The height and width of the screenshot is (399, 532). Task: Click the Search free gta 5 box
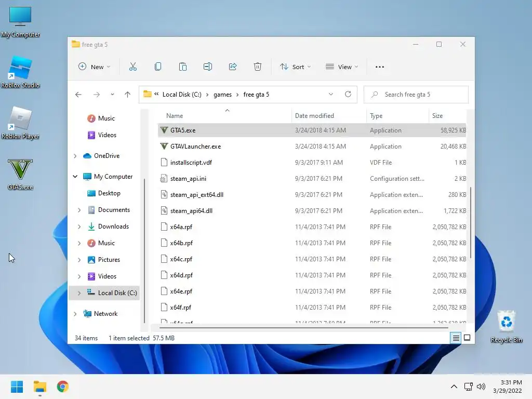416,95
